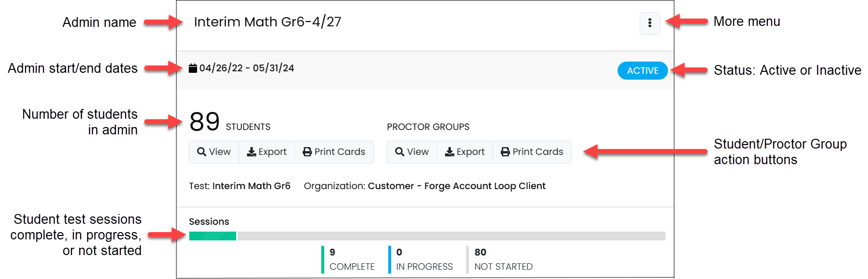Viewport: 868px width, 279px height.
Task: Select the 80 Not Started sessions stat
Action: 503,259
